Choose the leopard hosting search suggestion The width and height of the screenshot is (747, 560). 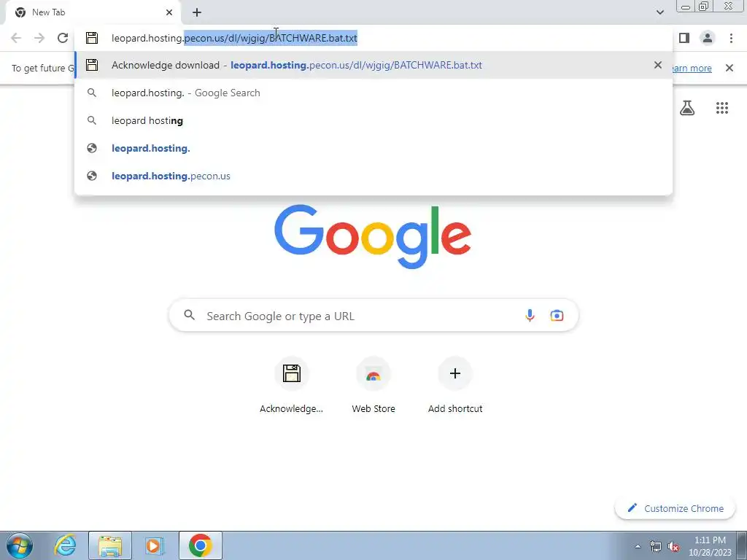373,120
